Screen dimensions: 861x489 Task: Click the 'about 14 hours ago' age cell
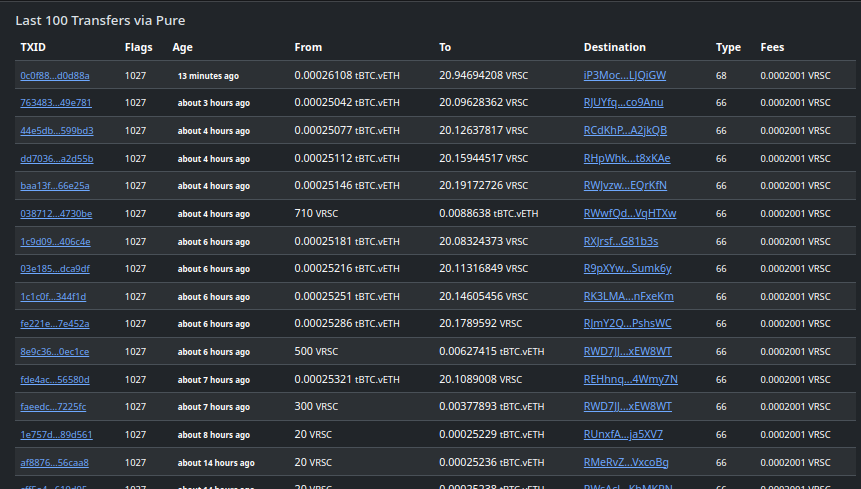pyautogui.click(x=216, y=463)
